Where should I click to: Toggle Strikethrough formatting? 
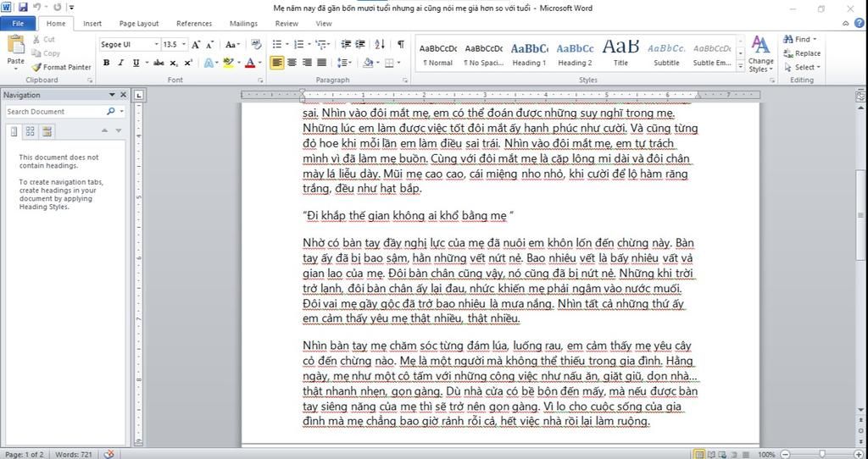[159, 63]
